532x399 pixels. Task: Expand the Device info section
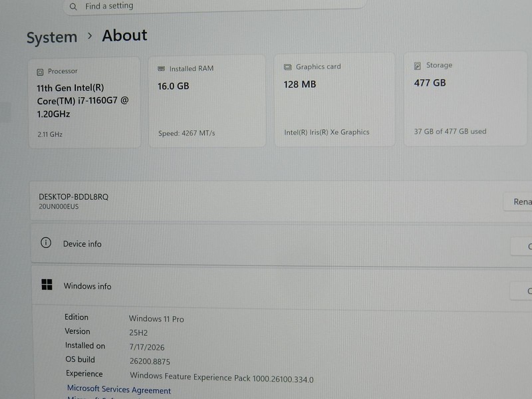pyautogui.click(x=281, y=244)
